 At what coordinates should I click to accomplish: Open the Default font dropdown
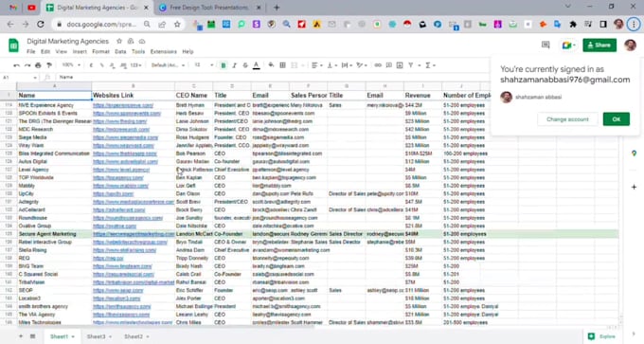(168, 65)
